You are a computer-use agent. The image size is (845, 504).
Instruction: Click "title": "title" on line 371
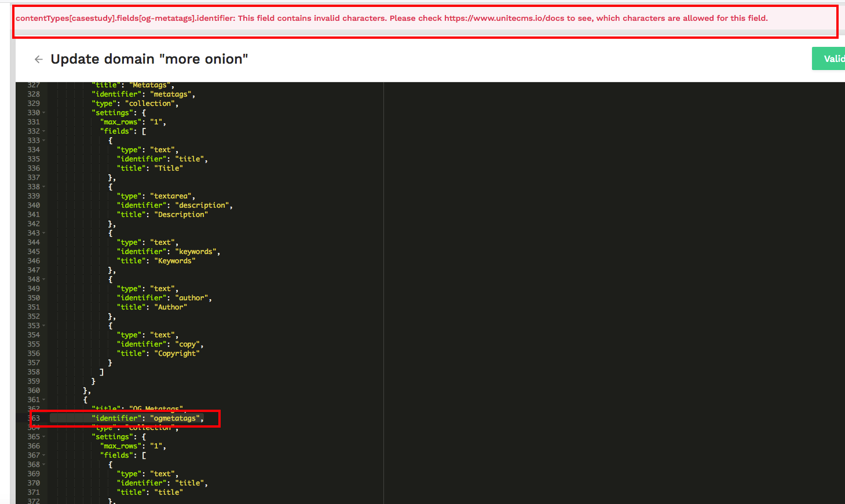coord(150,492)
